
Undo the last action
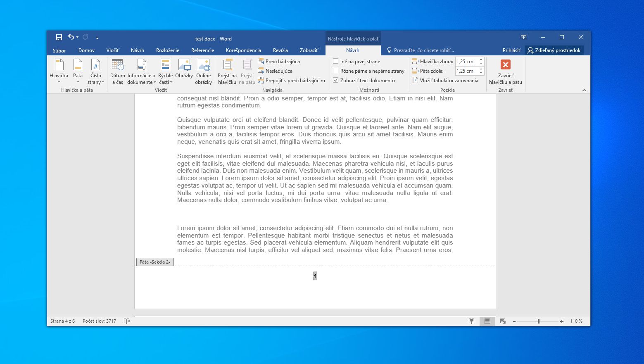coord(71,37)
